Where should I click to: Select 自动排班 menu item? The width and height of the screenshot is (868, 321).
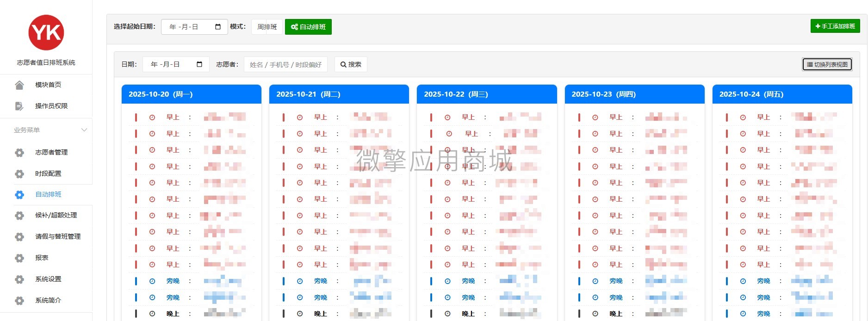[x=48, y=194]
